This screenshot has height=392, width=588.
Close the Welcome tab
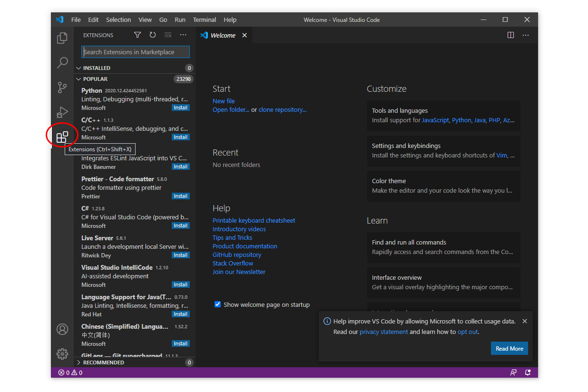tap(245, 35)
